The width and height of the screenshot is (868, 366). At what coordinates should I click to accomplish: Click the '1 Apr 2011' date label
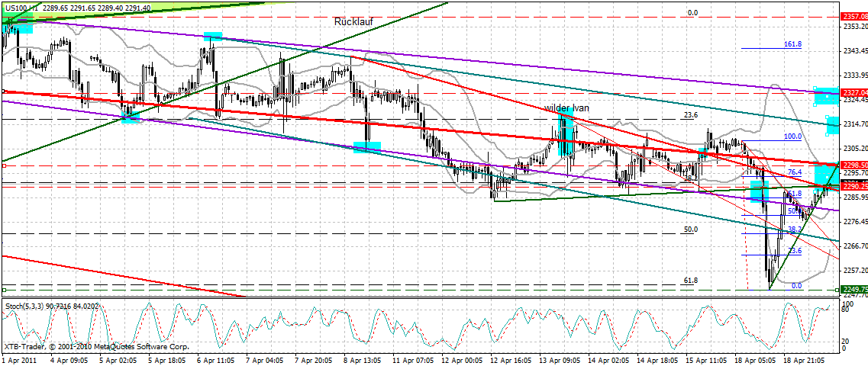click(19, 359)
